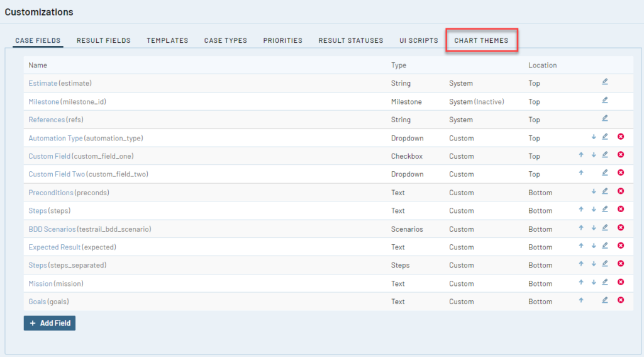Click the pencil icon for References row
This screenshot has height=357, width=644.
pos(605,118)
